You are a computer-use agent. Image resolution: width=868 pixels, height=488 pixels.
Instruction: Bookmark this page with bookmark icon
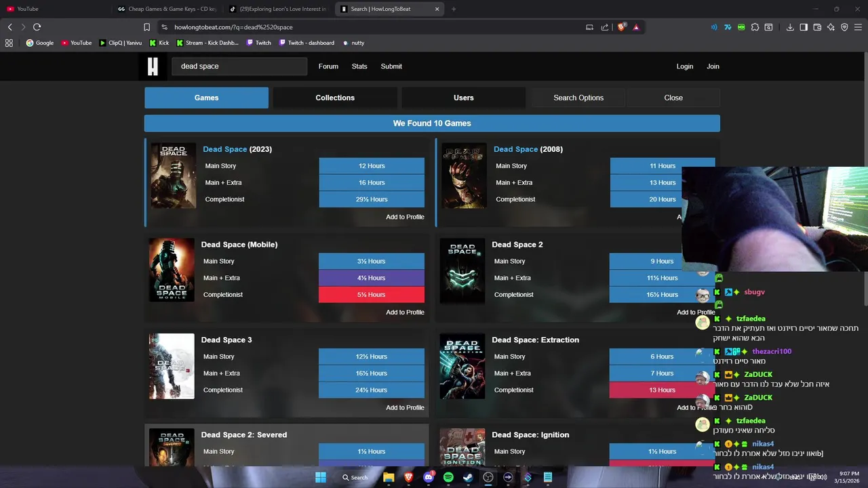[x=146, y=27]
